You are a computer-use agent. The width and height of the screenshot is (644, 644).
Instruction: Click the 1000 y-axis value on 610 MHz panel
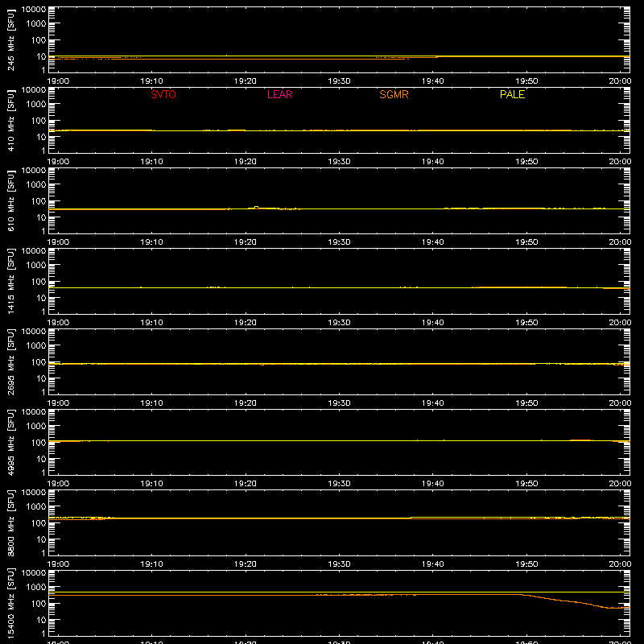36,185
